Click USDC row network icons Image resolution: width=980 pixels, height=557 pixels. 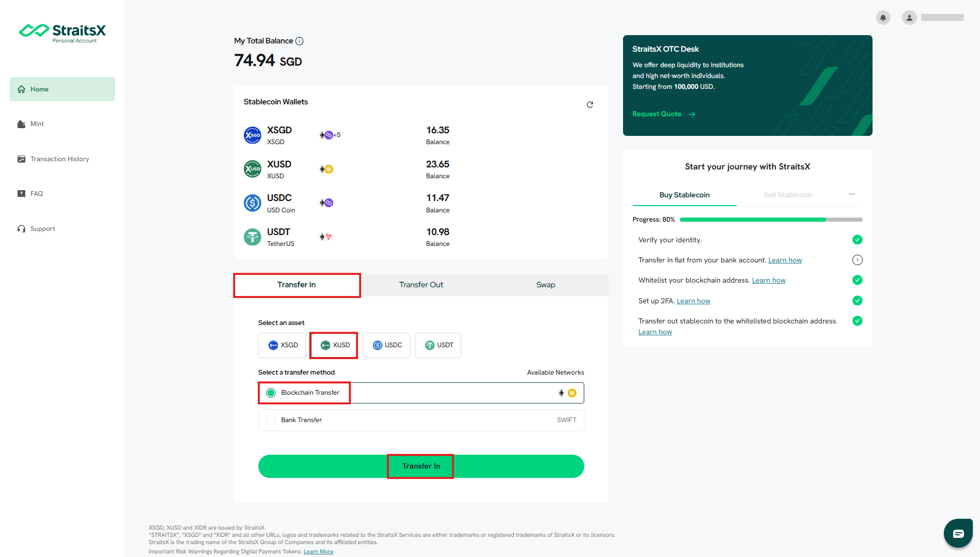tap(326, 203)
